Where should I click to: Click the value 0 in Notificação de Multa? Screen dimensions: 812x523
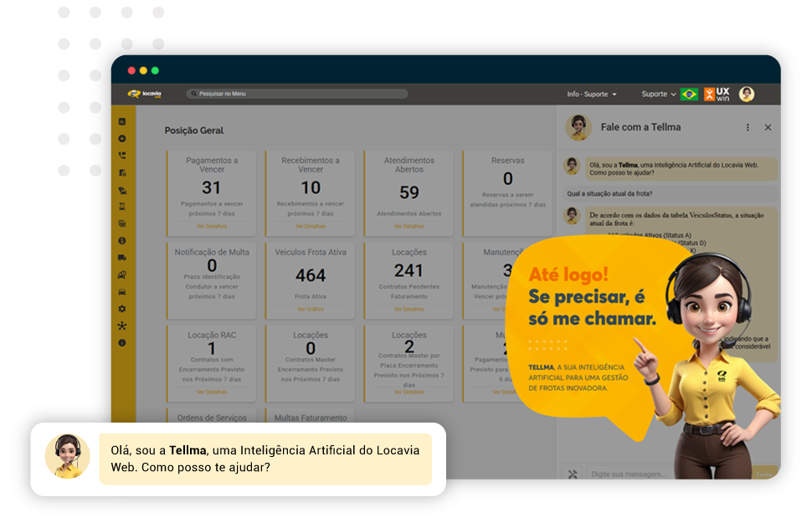point(212,265)
